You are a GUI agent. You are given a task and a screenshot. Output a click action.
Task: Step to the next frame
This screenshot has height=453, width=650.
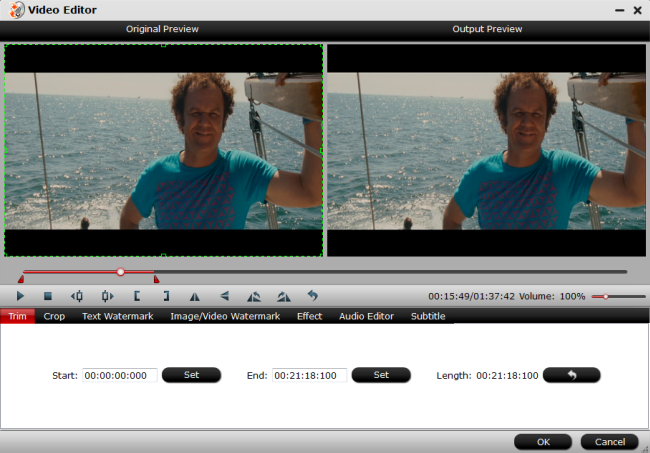[107, 296]
